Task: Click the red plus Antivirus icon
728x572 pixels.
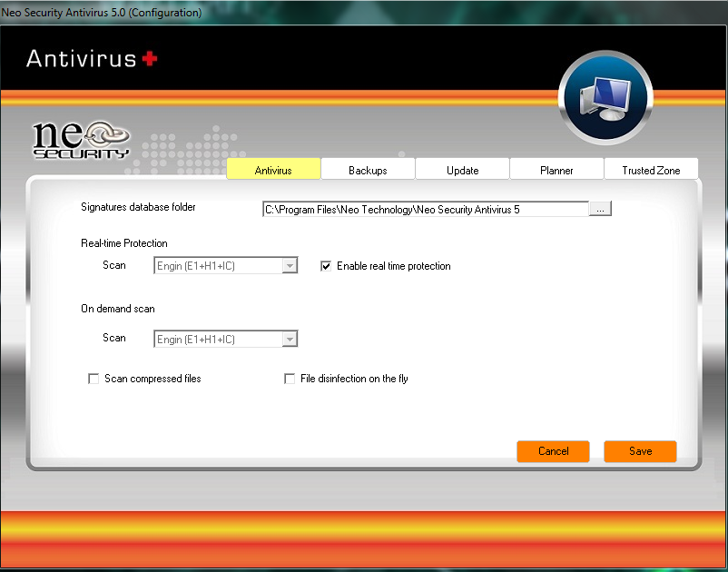Action: [x=150, y=59]
